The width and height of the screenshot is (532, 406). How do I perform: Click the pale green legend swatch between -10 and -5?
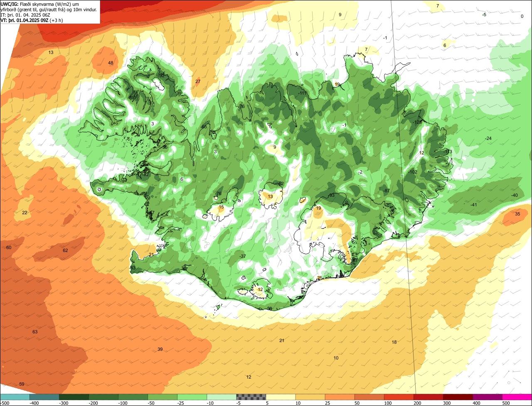[222, 397]
